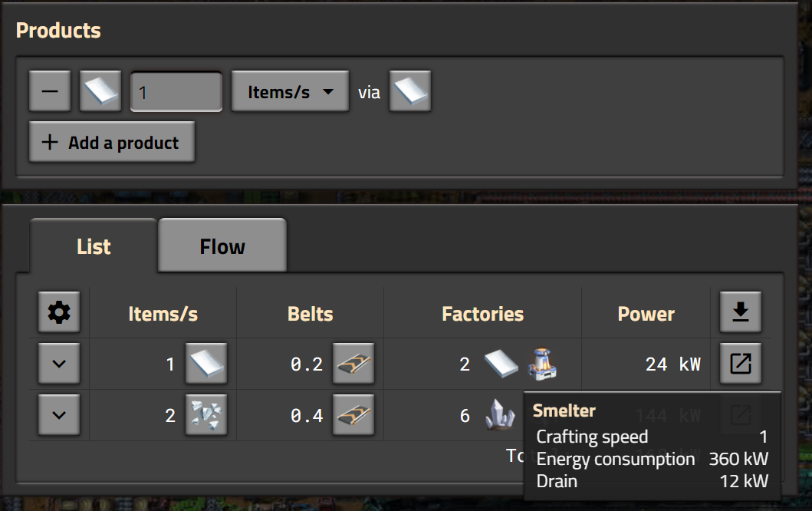
Task: Click the smelter factory icon
Action: pyautogui.click(x=542, y=363)
